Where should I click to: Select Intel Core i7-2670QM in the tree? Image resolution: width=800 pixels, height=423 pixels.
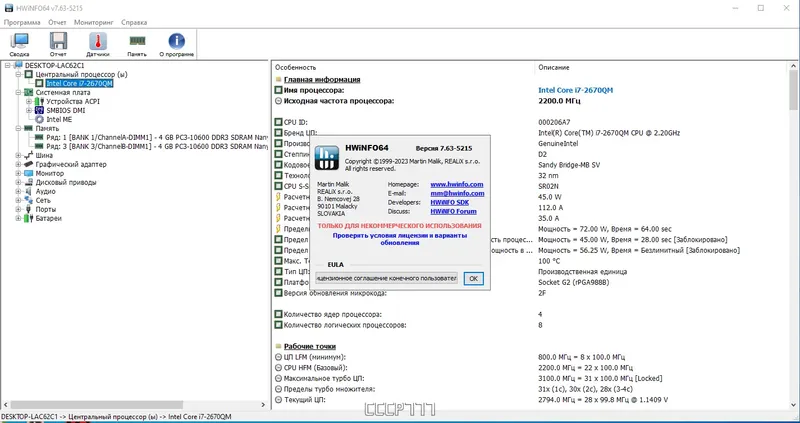click(x=79, y=84)
